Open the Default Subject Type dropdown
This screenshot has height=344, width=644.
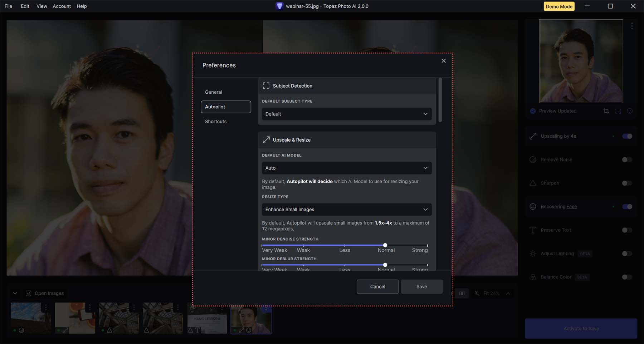tap(346, 114)
